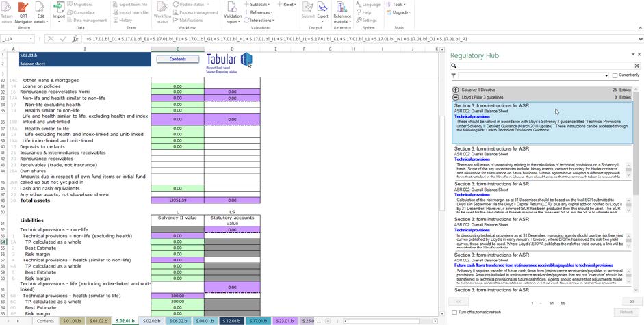Click the Export output icon

[323, 12]
